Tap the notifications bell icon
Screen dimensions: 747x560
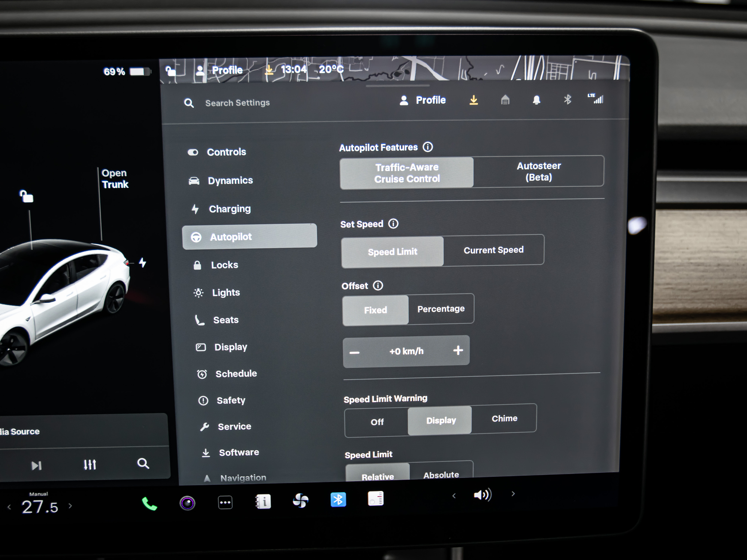click(536, 100)
